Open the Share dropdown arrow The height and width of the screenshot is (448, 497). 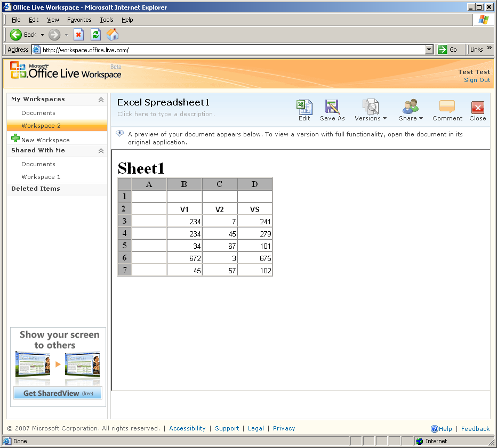(x=421, y=118)
